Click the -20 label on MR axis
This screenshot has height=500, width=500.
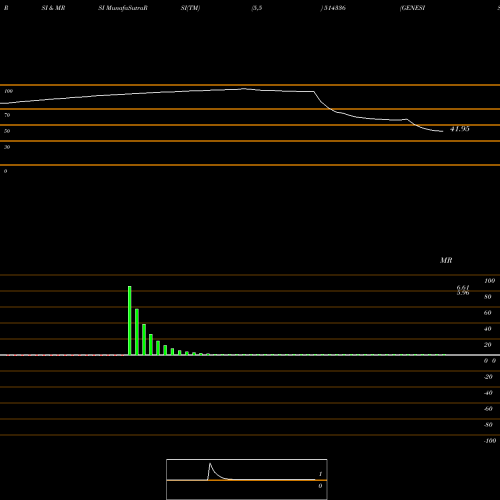pyautogui.click(x=488, y=377)
